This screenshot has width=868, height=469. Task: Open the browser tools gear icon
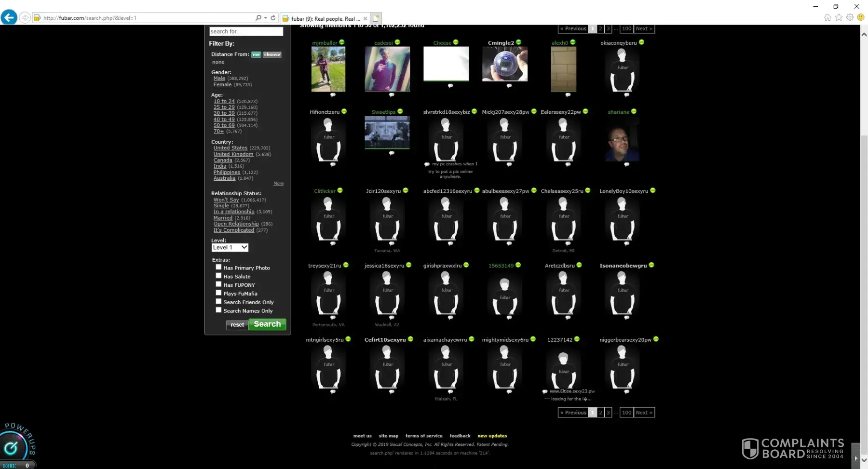click(x=850, y=17)
